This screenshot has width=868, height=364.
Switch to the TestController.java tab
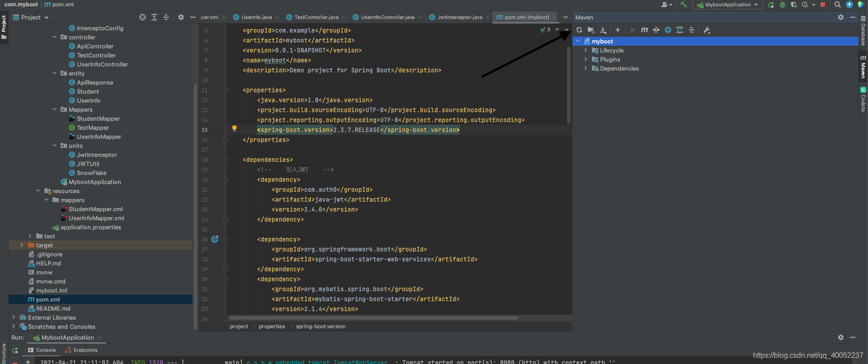point(316,17)
